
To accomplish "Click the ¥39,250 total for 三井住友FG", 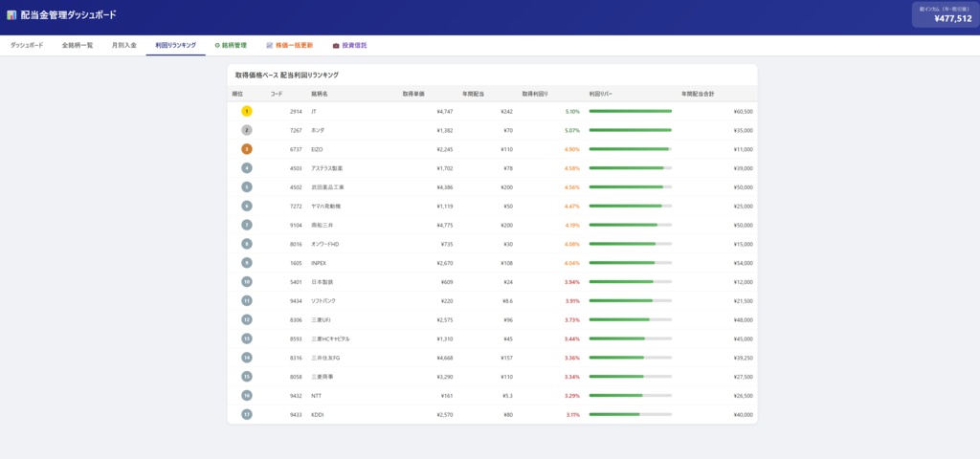I will click(743, 358).
